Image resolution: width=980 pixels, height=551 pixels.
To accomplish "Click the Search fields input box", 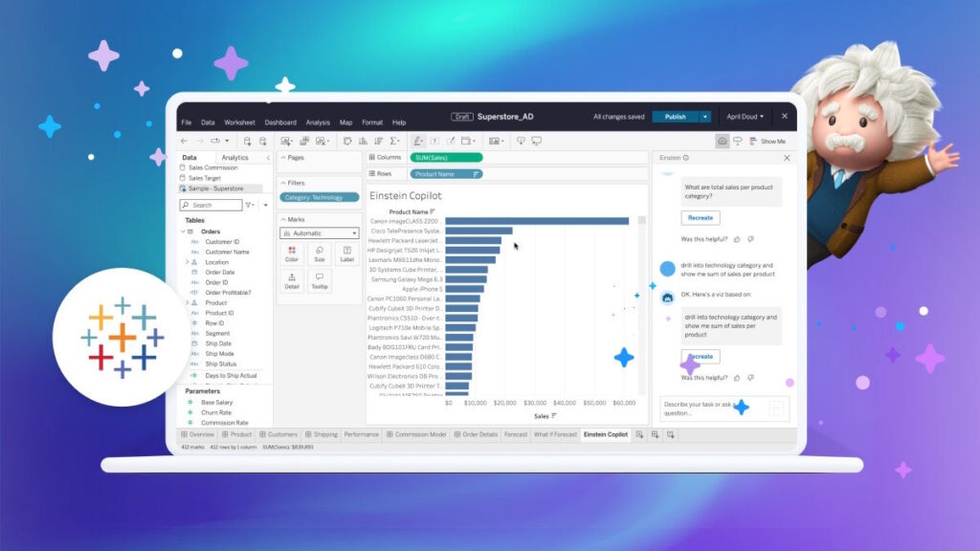I will 211,205.
